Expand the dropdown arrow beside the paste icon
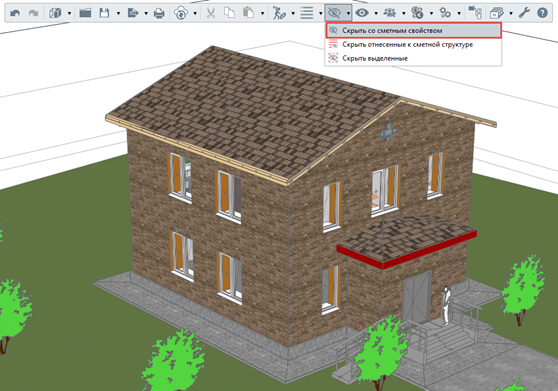This screenshot has height=391, width=558. click(x=263, y=14)
